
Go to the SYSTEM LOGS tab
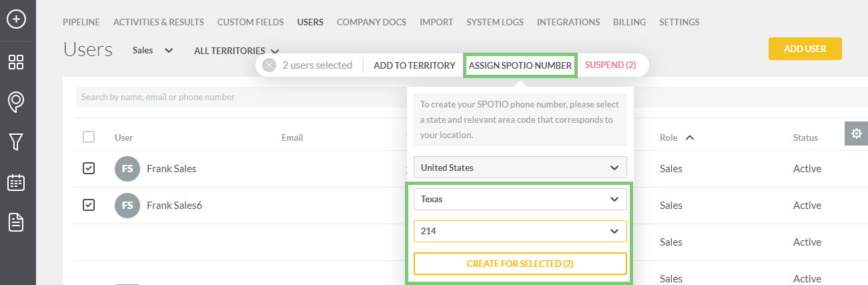click(x=495, y=22)
